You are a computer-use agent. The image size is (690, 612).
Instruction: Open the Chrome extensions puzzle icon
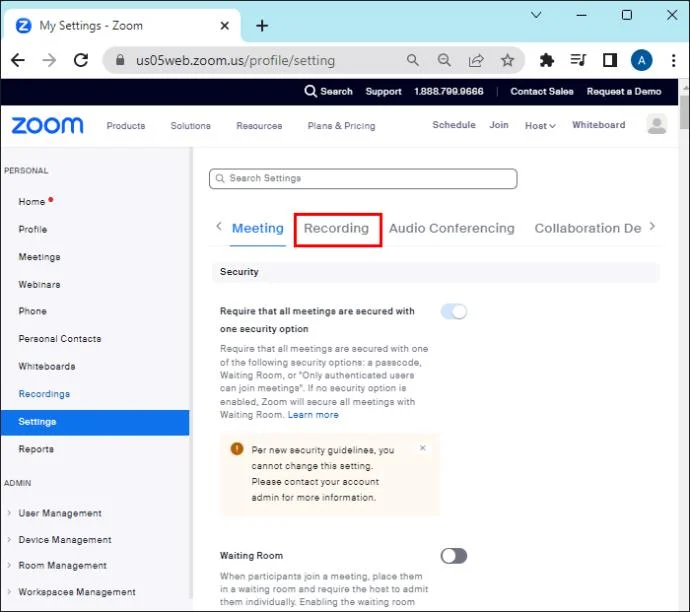[547, 60]
